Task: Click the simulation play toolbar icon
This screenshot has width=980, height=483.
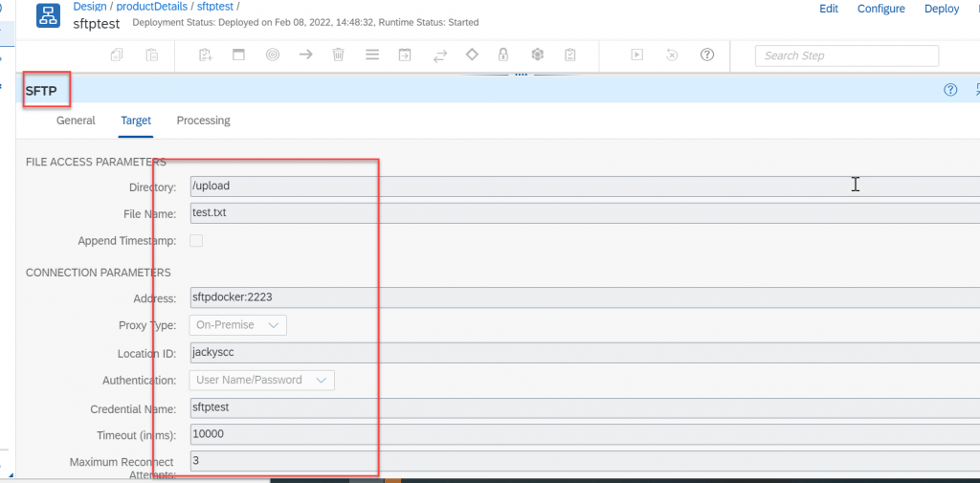Action: pos(636,55)
